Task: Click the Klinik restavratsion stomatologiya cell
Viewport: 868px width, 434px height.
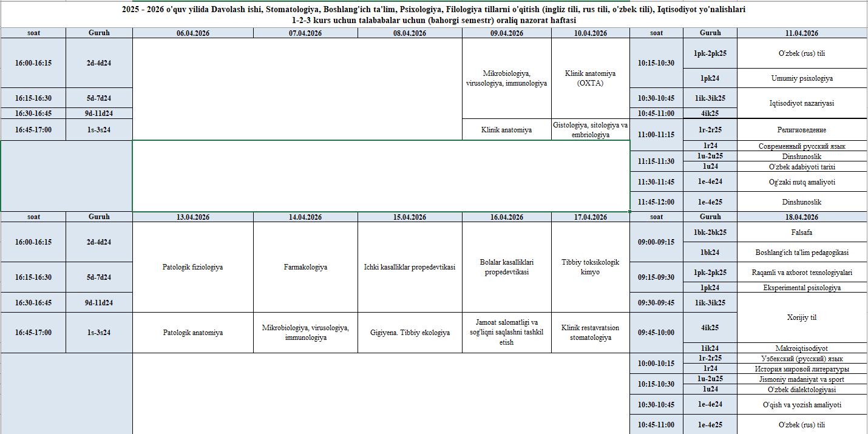Action: point(591,333)
